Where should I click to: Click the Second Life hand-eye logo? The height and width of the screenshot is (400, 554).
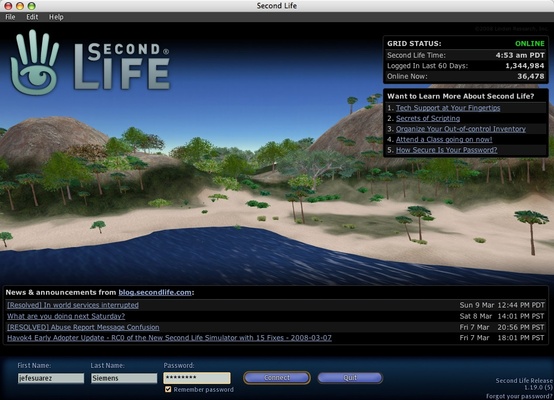[35, 63]
